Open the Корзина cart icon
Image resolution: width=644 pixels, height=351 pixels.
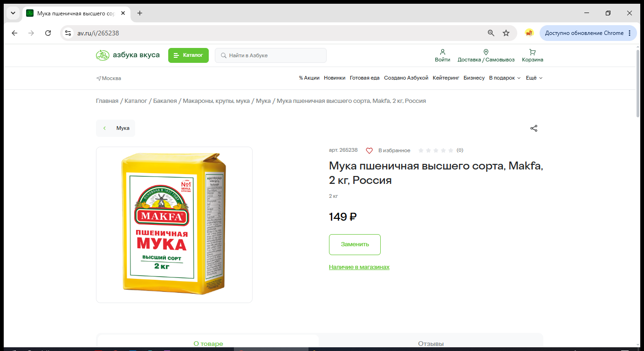(x=533, y=55)
